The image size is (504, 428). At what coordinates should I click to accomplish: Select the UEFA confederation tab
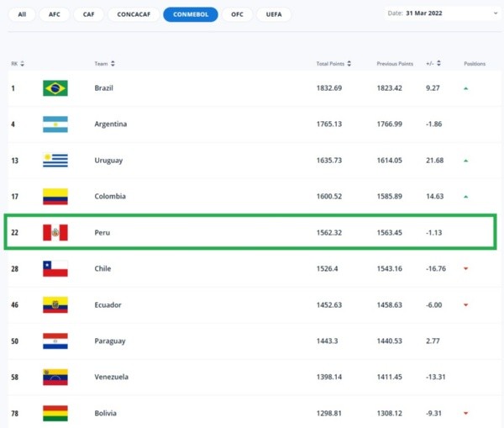tap(274, 14)
